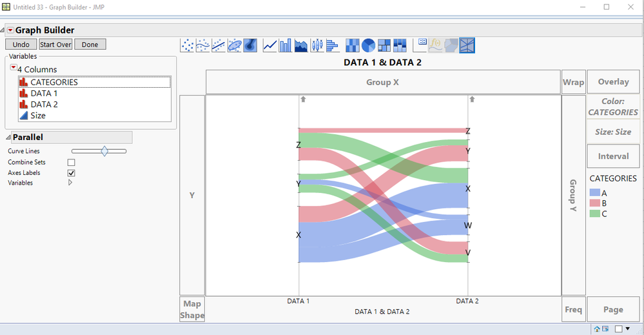Viewport: 644px width, 335px height.
Task: Click the bottom axis title DATA 1 & DATA 2
Action: coord(382,312)
